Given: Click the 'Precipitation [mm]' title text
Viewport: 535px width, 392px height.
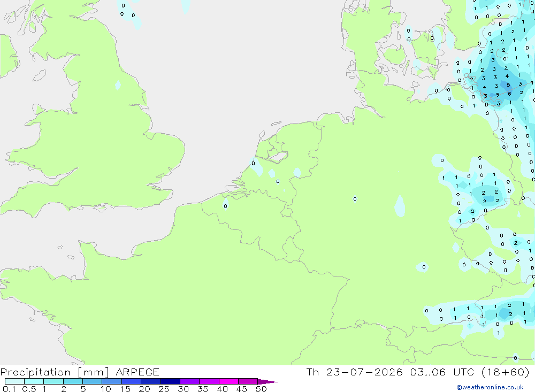Looking at the screenshot, I should pyautogui.click(x=55, y=372).
